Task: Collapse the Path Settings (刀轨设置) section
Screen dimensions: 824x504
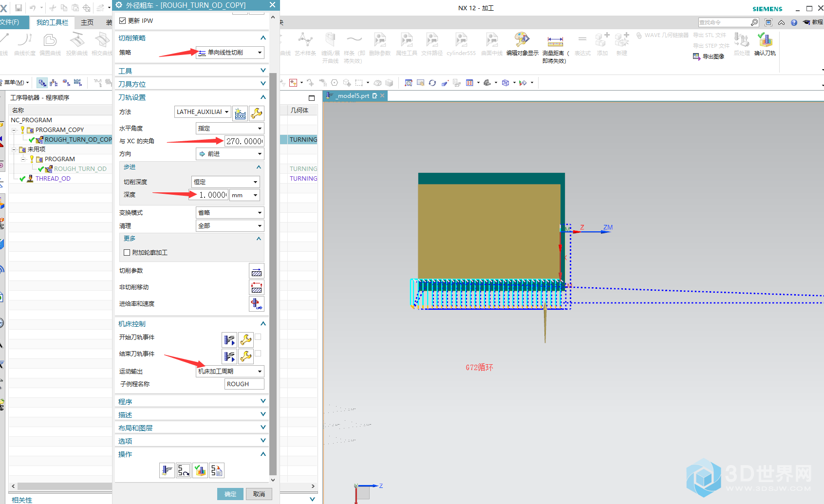Action: click(192, 97)
